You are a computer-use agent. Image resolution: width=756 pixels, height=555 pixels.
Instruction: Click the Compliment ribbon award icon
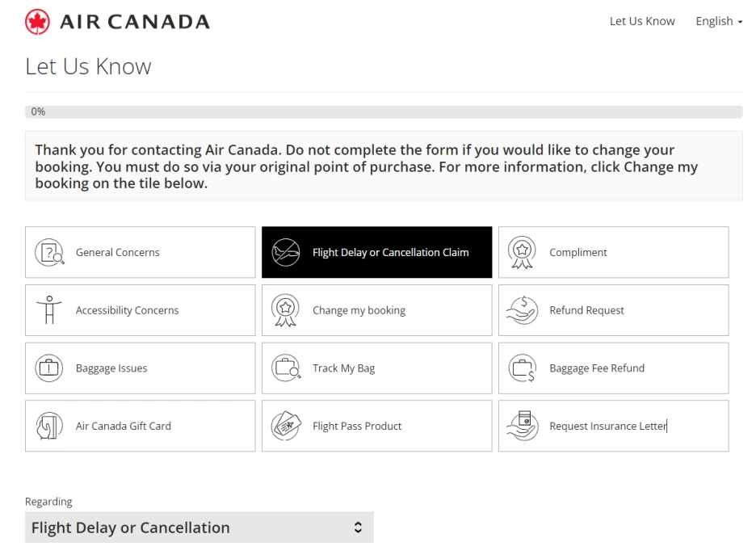click(522, 253)
